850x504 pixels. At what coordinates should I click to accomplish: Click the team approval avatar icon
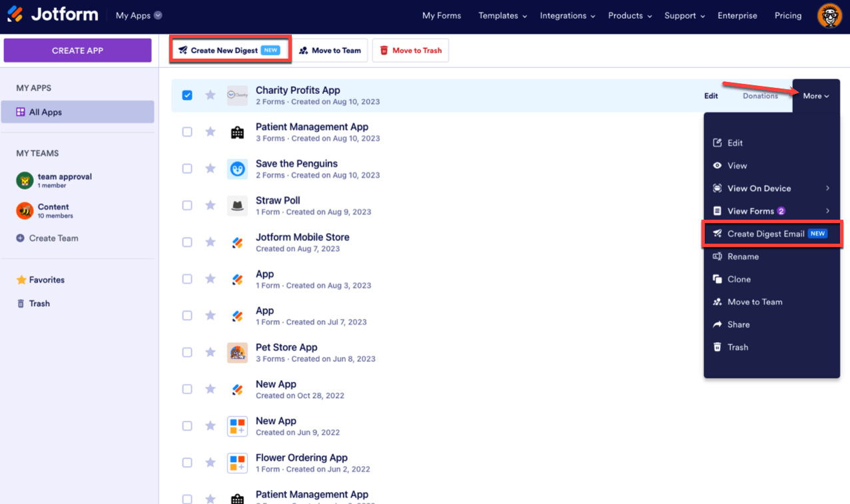pyautogui.click(x=25, y=180)
